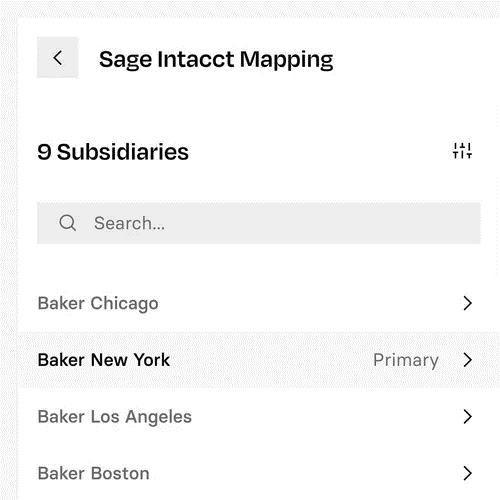Click the 9 Subsidiaries heading
Screen dimensions: 500x500
tap(113, 152)
